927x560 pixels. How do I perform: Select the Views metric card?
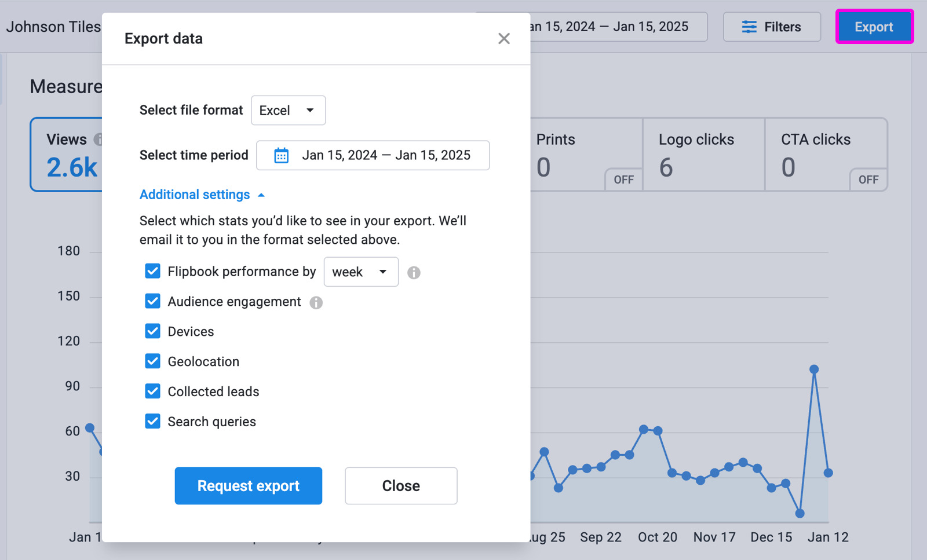pyautogui.click(x=67, y=155)
